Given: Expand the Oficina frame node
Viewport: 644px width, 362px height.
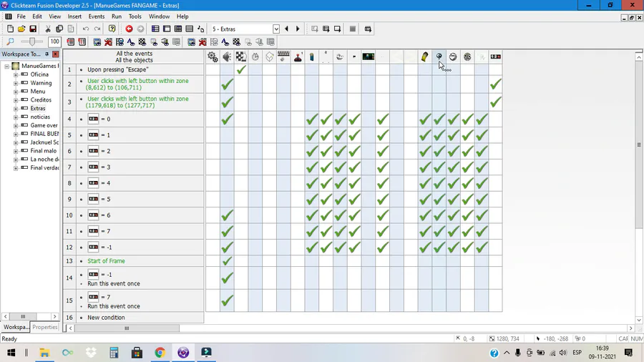Looking at the screenshot, I should pos(16,74).
